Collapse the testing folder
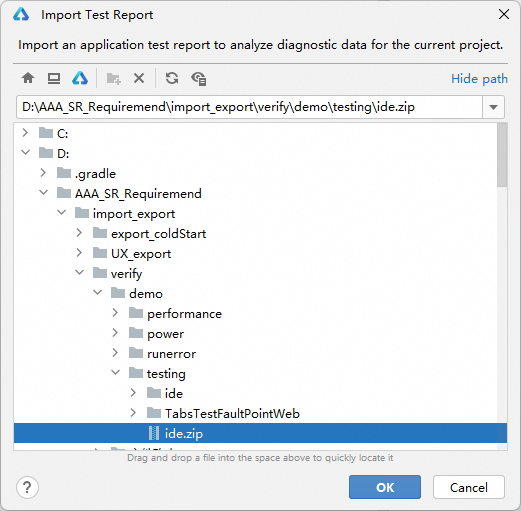The width and height of the screenshot is (521, 511). (x=115, y=373)
